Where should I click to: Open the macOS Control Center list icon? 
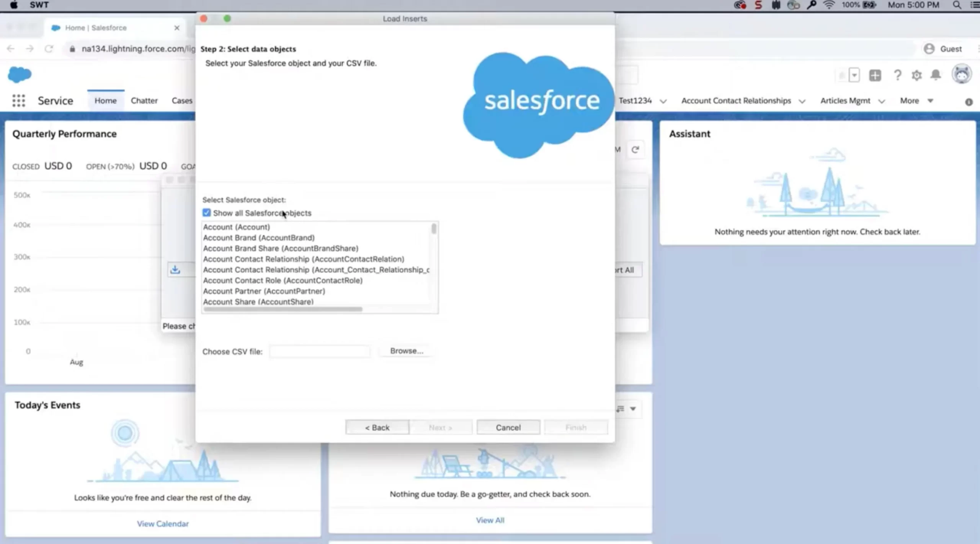(975, 5)
